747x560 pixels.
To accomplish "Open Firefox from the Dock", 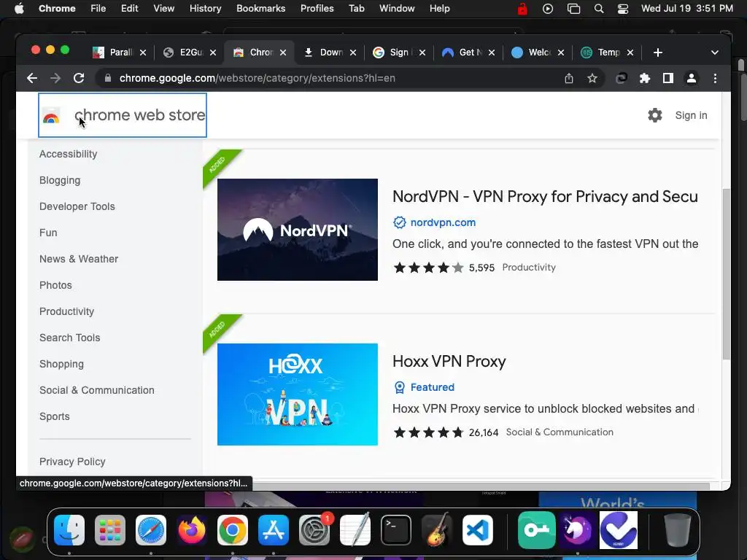I will coord(192,530).
